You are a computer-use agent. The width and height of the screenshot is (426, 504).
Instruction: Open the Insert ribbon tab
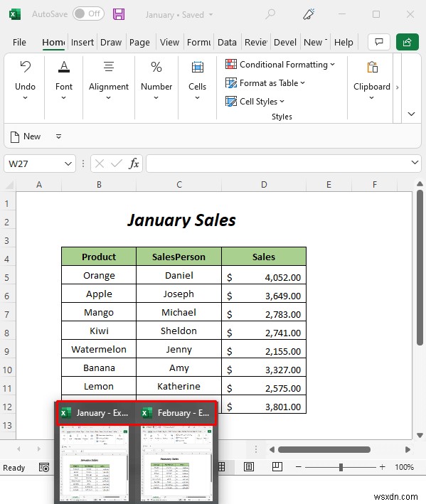[82, 42]
